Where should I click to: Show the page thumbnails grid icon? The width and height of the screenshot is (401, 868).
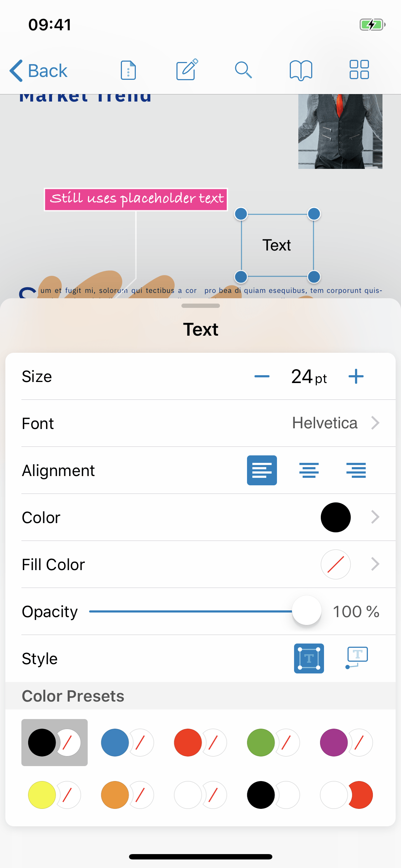coord(359,70)
